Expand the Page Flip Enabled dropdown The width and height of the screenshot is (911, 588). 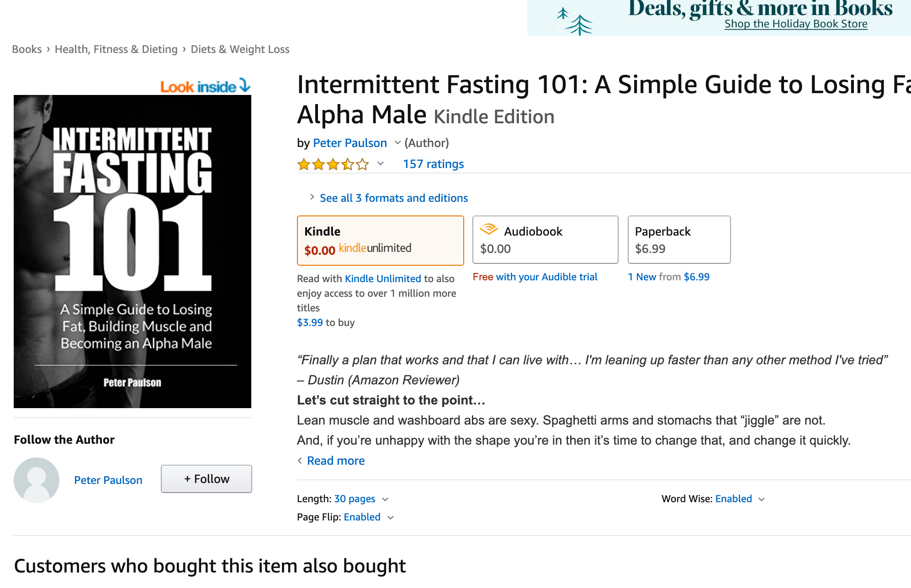pos(391,518)
